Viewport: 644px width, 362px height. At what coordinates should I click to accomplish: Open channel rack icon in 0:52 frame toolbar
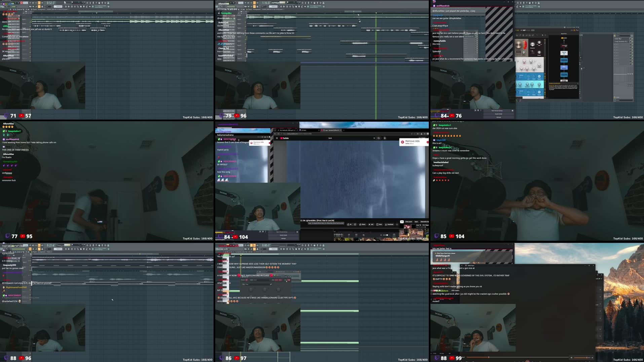point(72,6)
